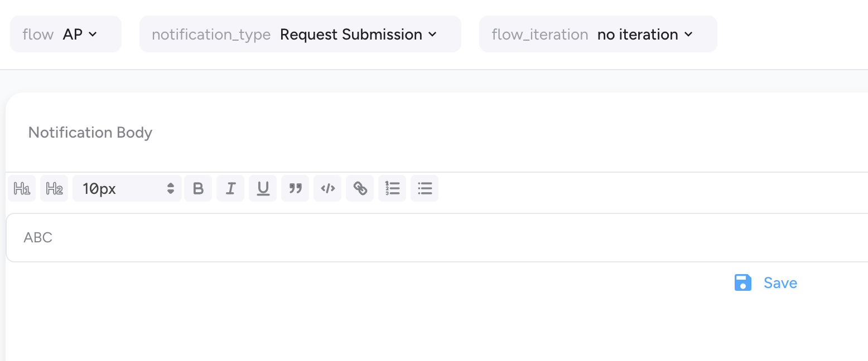The image size is (868, 361).
Task: Click the floppy disk save icon
Action: 743,283
